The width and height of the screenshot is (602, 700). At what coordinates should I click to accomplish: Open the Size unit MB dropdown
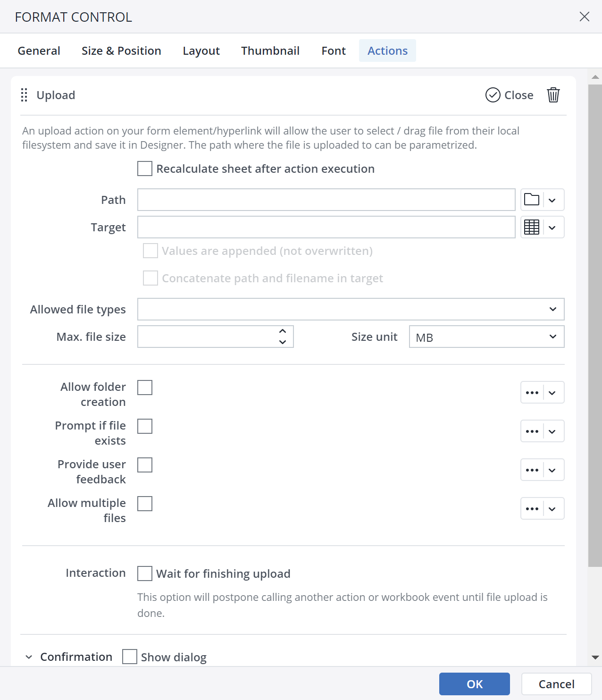point(486,337)
